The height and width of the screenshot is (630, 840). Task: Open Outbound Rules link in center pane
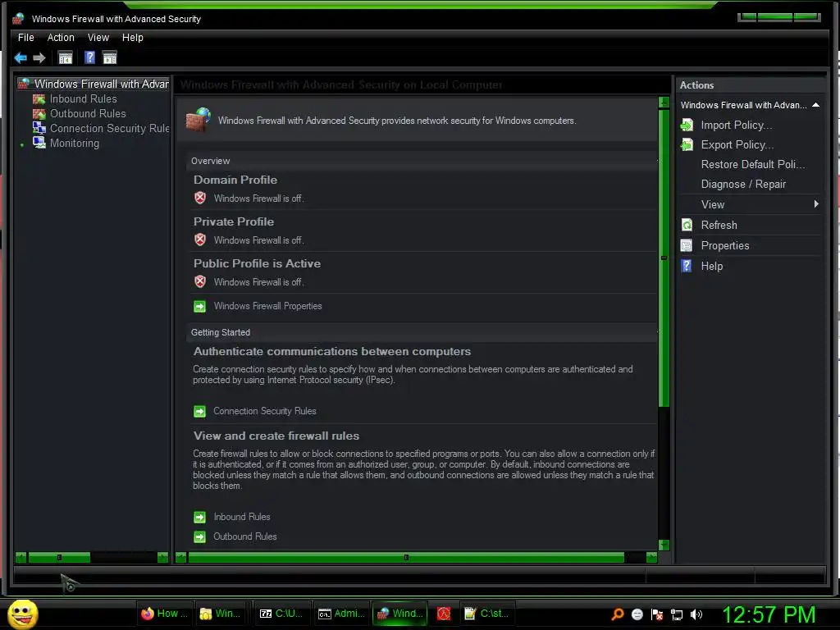pyautogui.click(x=244, y=536)
